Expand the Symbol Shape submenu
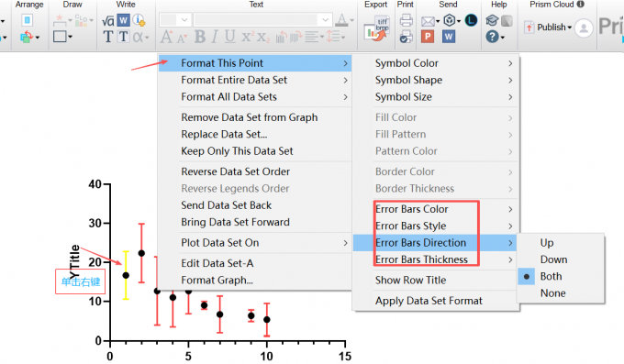The image size is (624, 364). (510, 80)
